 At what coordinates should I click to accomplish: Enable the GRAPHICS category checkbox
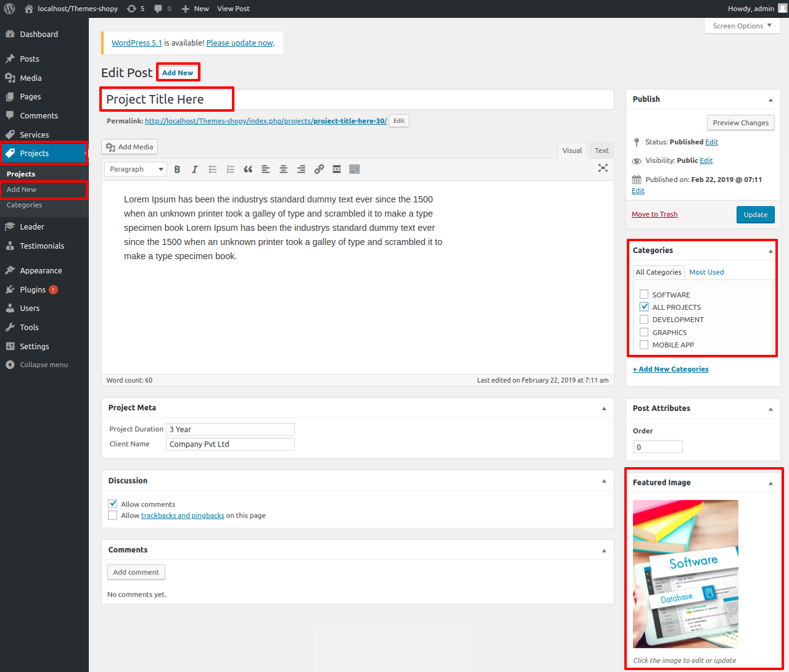click(x=644, y=332)
